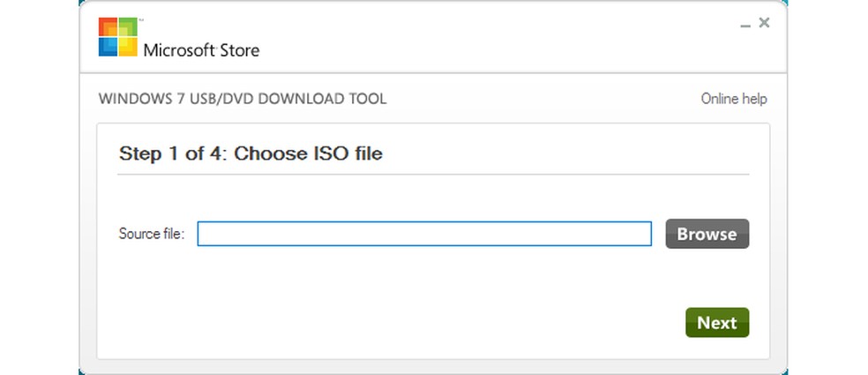Image resolution: width=868 pixels, height=375 pixels.
Task: Click the "Source file:" label
Action: 151,234
